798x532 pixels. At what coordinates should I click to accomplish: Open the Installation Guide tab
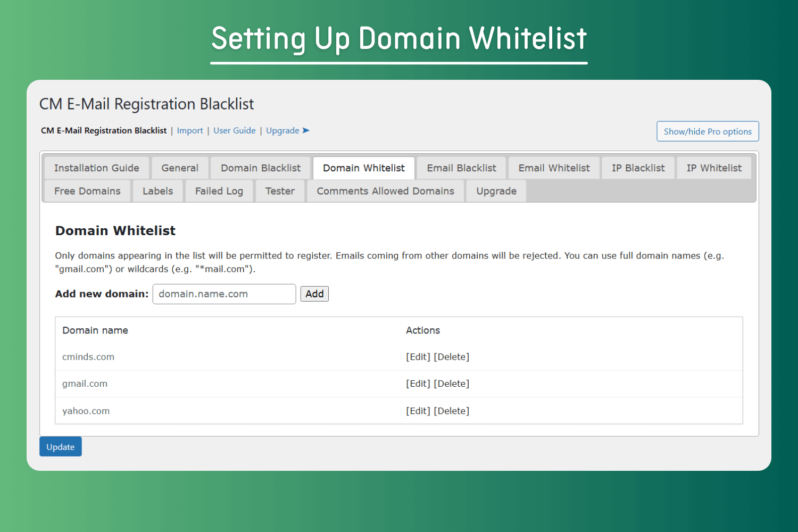tap(97, 168)
